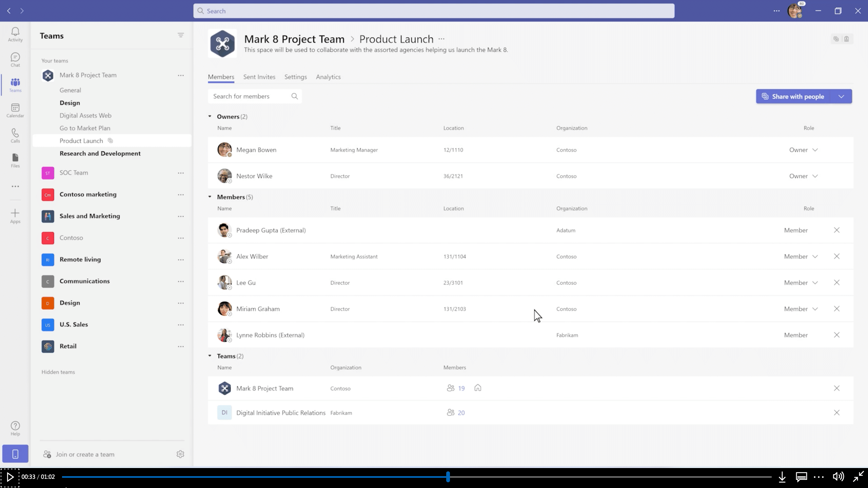The height and width of the screenshot is (488, 868).
Task: Click the Help icon
Action: pyautogui.click(x=15, y=428)
